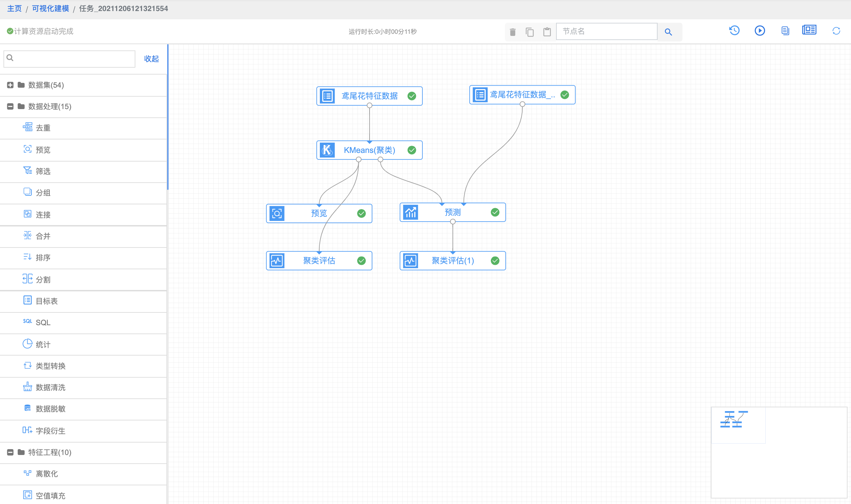Select the 数据清洗 component
Screen dimensions: 851x504
(83, 387)
